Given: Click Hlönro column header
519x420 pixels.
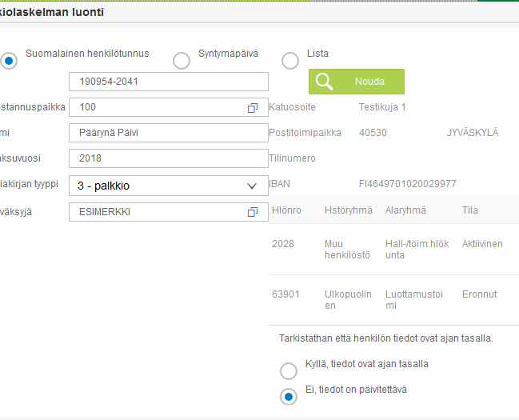Looking at the screenshot, I should tap(286, 210).
